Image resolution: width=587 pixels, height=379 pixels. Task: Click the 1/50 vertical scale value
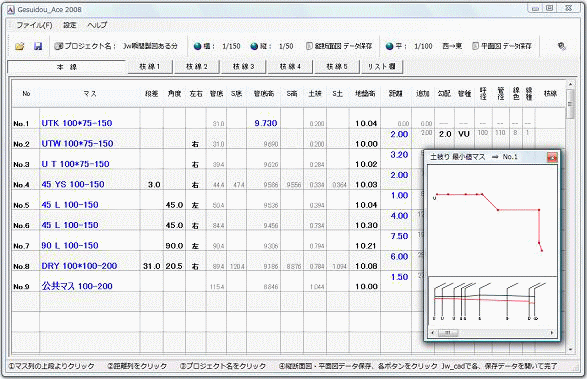[x=286, y=46]
